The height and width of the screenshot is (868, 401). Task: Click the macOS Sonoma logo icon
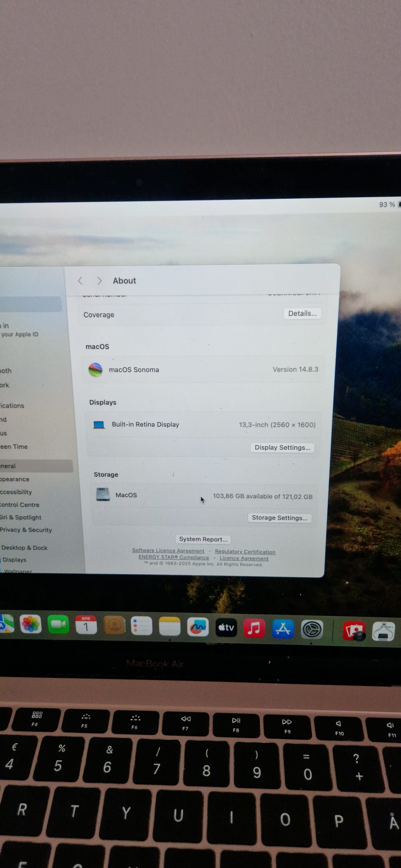tap(95, 369)
